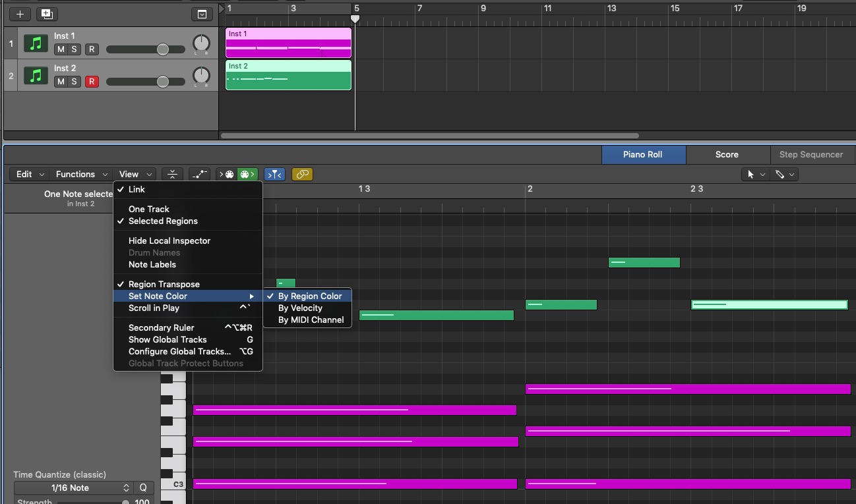
Task: Mute the Inst 1 track
Action: 61,49
